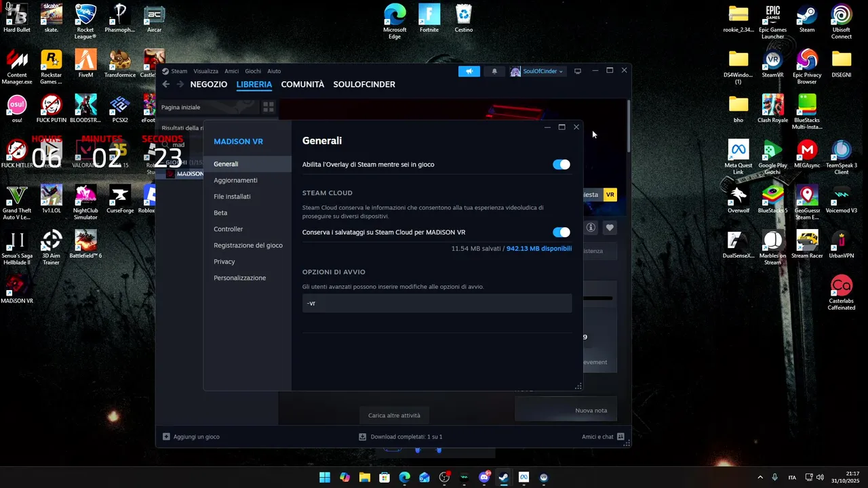Click the Amici e chat icon
The height and width of the screenshot is (488, 868).
click(620, 436)
